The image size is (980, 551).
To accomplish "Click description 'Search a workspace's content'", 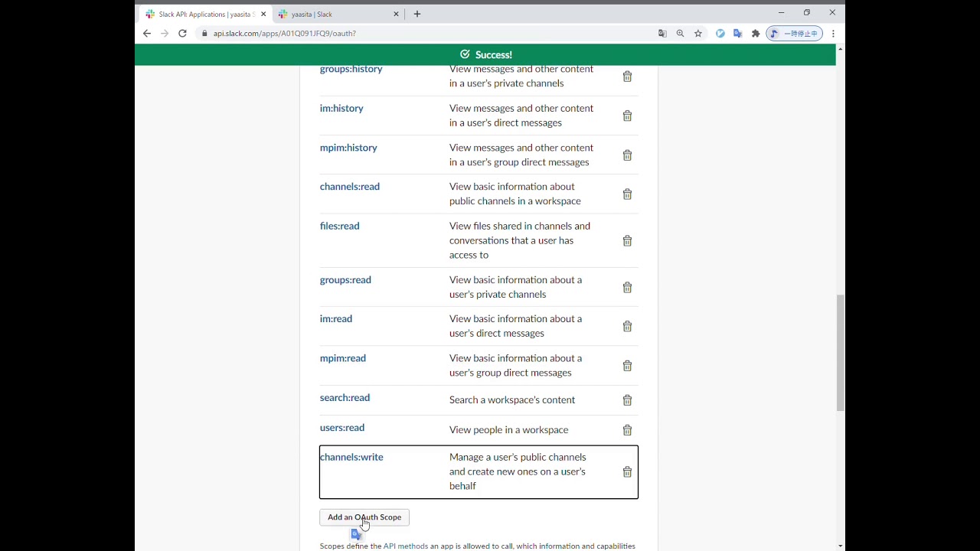I will [512, 400].
